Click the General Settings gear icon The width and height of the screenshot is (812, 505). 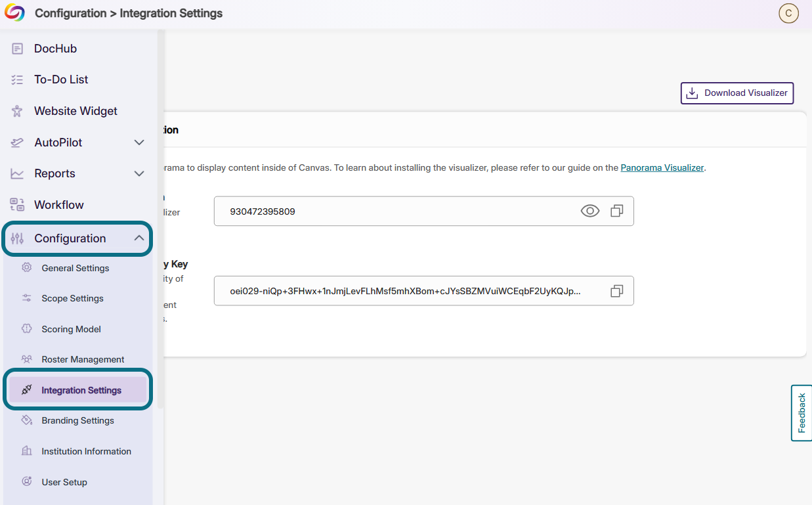(27, 268)
